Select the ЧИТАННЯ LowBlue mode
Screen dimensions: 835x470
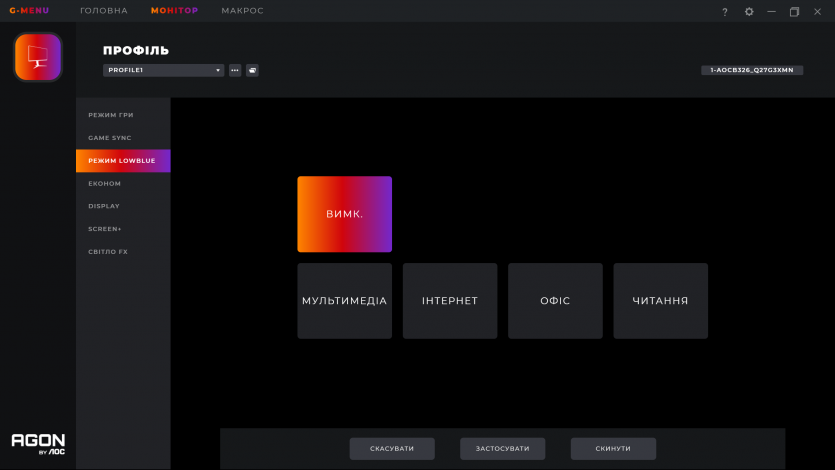pyautogui.click(x=660, y=301)
